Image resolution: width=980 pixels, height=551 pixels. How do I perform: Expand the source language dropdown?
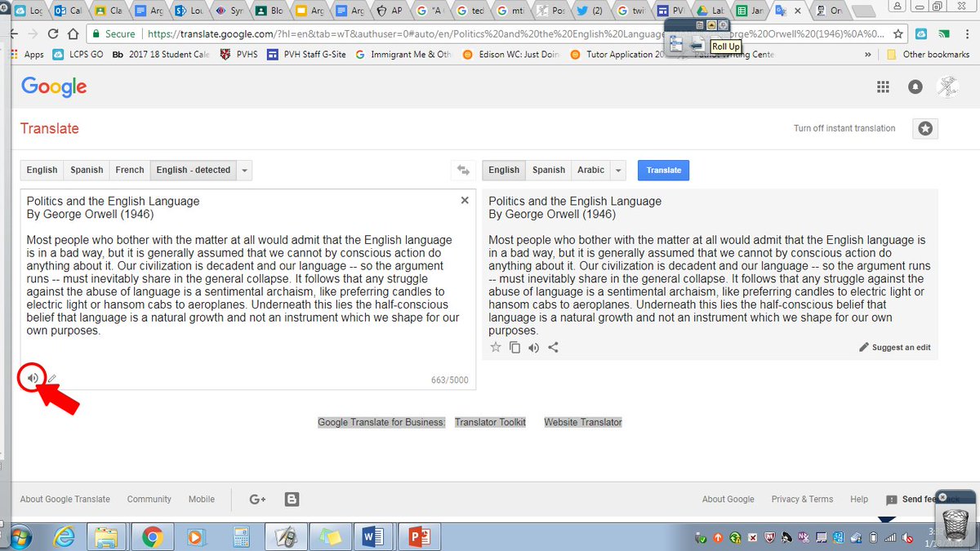(245, 170)
